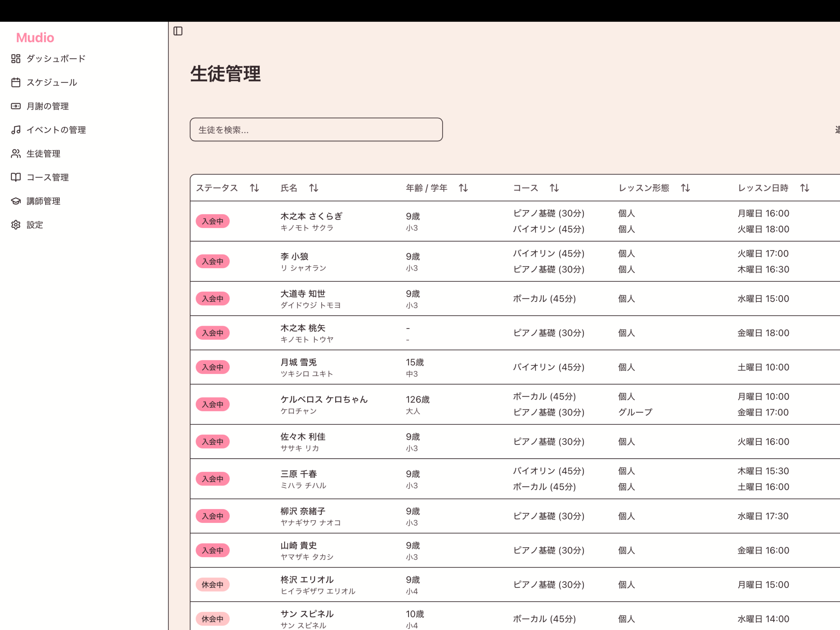Click レッスン形態 column header label
840x630 pixels.
coord(644,188)
